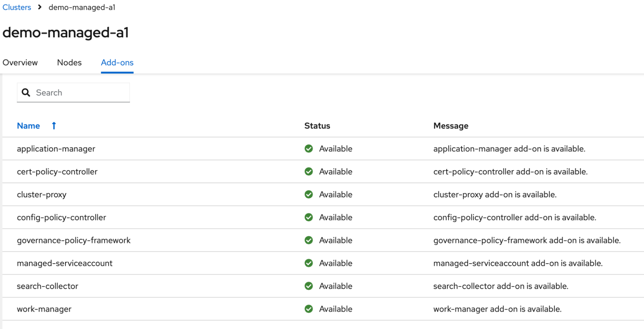Select the config-policy-controller add-on name

[61, 217]
